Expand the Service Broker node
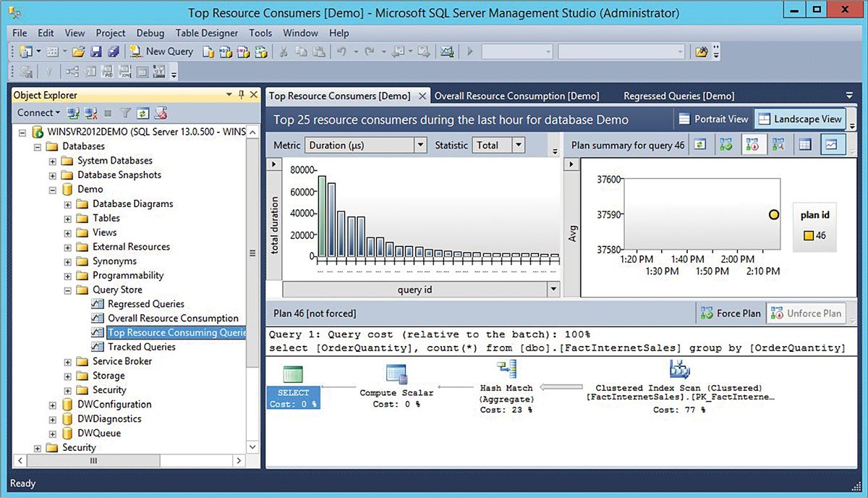The image size is (868, 498). 68,361
